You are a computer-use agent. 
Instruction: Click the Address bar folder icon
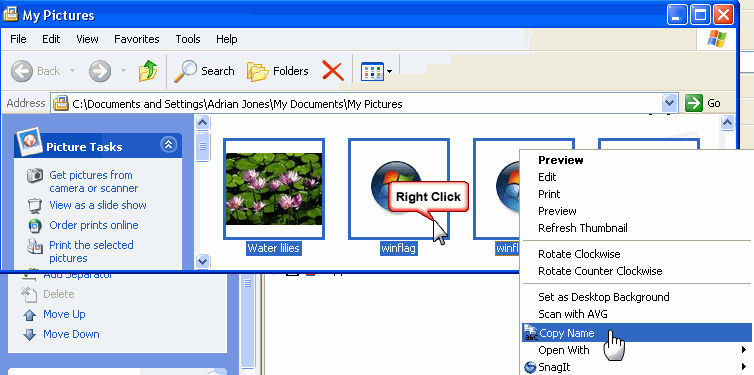point(61,103)
